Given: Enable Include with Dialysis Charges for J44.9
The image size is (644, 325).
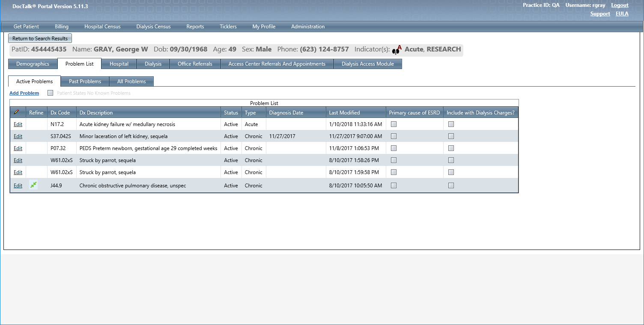Looking at the screenshot, I should click(x=451, y=186).
